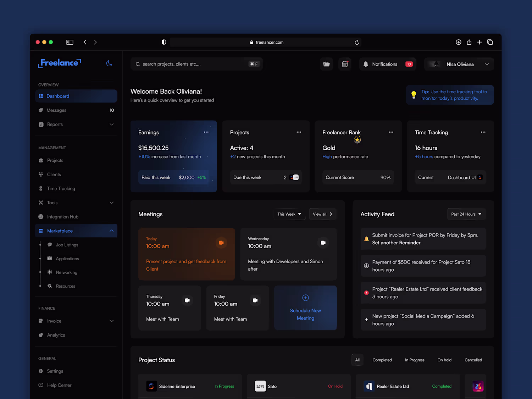Filter projects by Cancelled tab
This screenshot has width=532, height=399.
pos(473,360)
